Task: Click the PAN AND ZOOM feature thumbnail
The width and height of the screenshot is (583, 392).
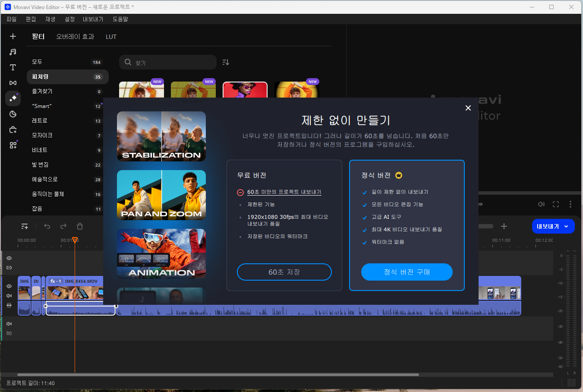Action: (x=161, y=195)
